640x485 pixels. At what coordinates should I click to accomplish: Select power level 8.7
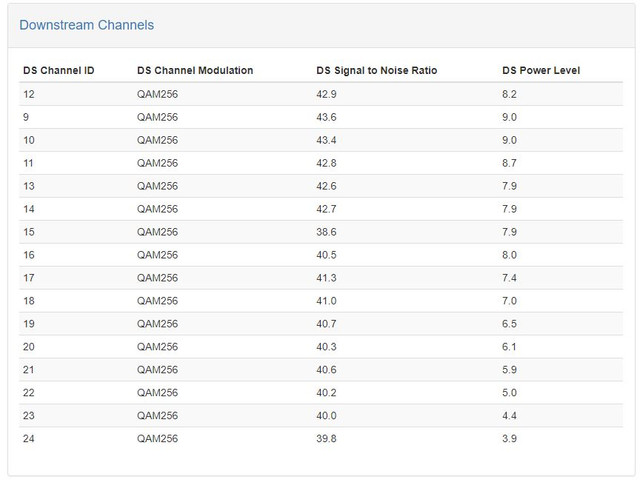tap(509, 163)
